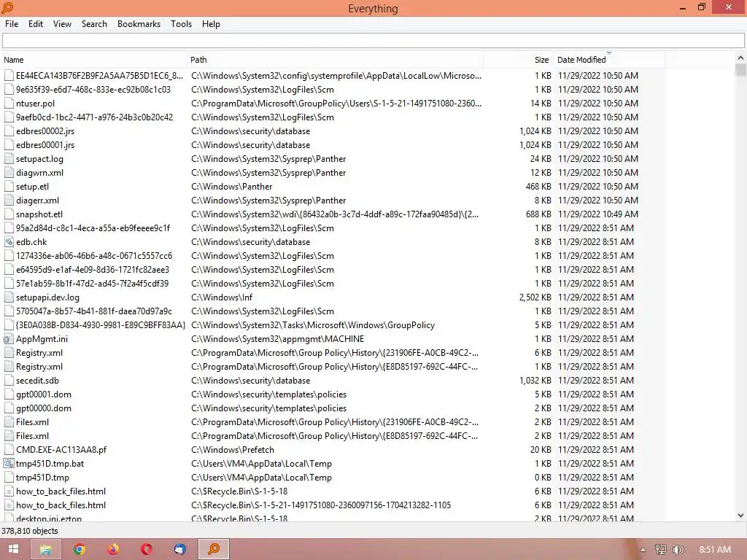Select the file 1274336e-ab06-46b6-a48c-0671c5557cc6
Image resolution: width=747 pixels, height=560 pixels.
pyautogui.click(x=94, y=256)
